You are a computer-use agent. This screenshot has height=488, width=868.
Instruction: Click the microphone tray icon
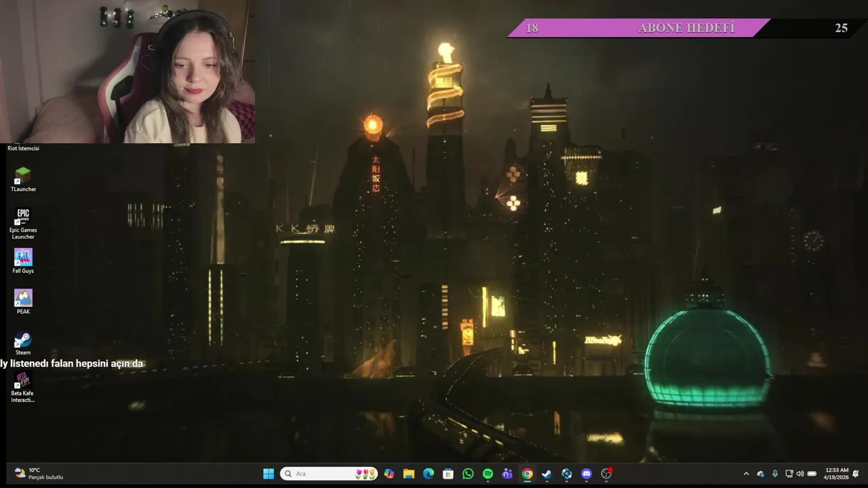click(x=775, y=474)
